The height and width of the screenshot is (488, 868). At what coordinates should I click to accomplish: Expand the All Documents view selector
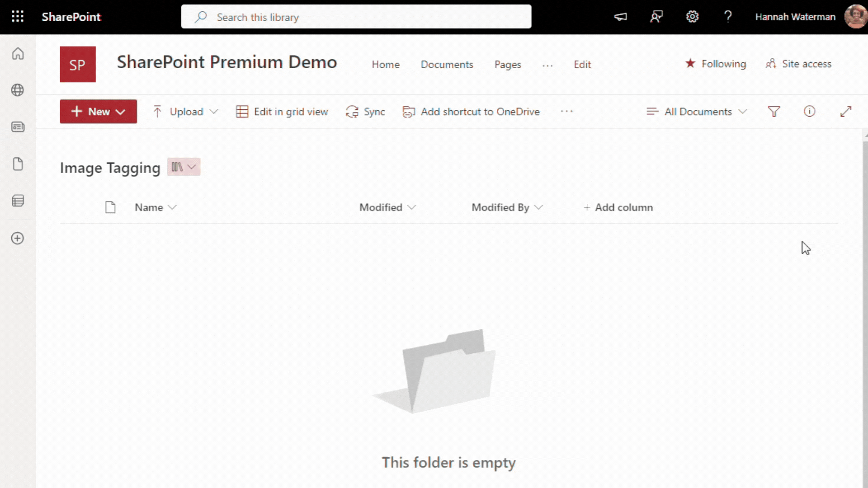click(696, 112)
